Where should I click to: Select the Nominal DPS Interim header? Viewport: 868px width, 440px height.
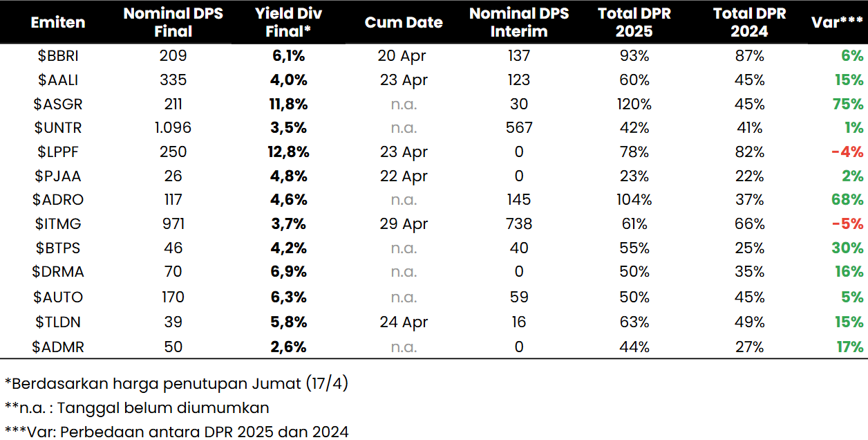coord(519,22)
